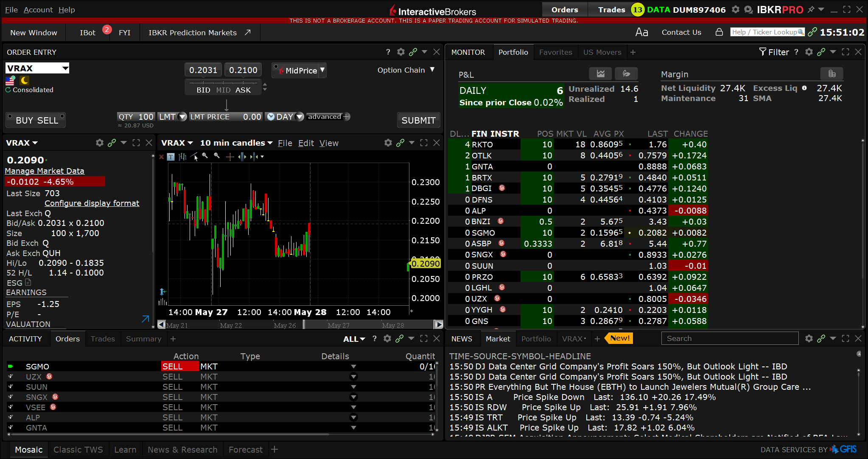Open the Activity panel gear settings

tap(387, 338)
